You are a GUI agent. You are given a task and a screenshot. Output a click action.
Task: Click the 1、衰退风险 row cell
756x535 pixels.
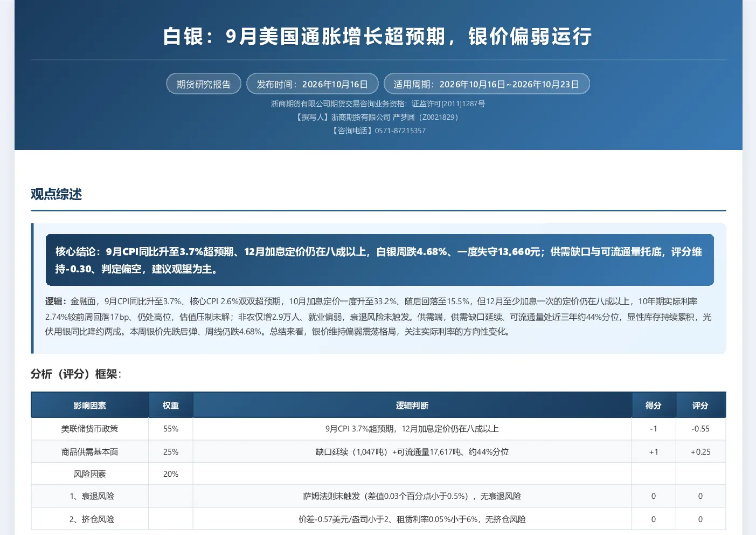(x=90, y=496)
